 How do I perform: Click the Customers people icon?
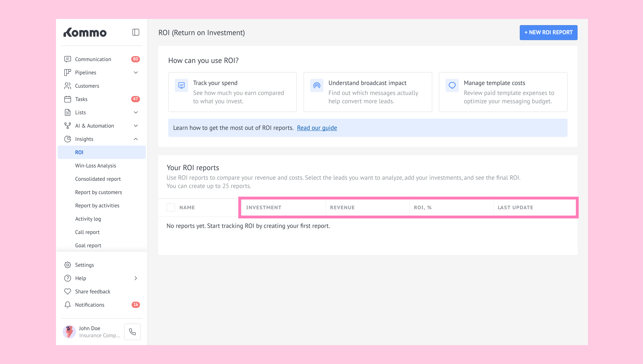[68, 86]
